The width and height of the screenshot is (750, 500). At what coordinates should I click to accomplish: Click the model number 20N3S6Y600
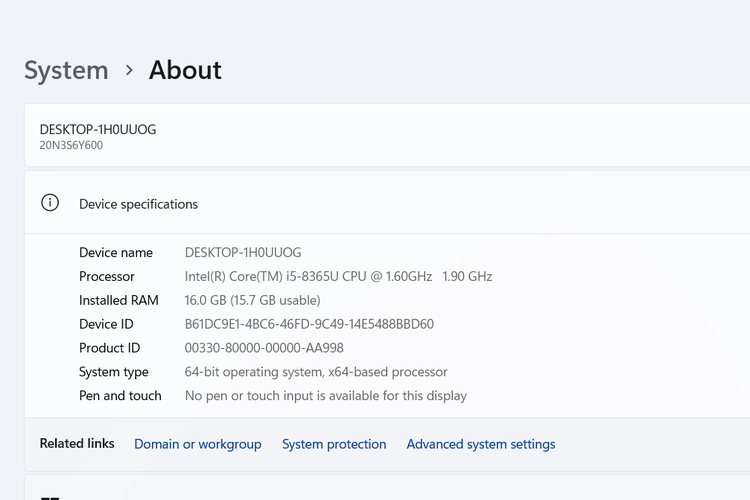(71, 146)
